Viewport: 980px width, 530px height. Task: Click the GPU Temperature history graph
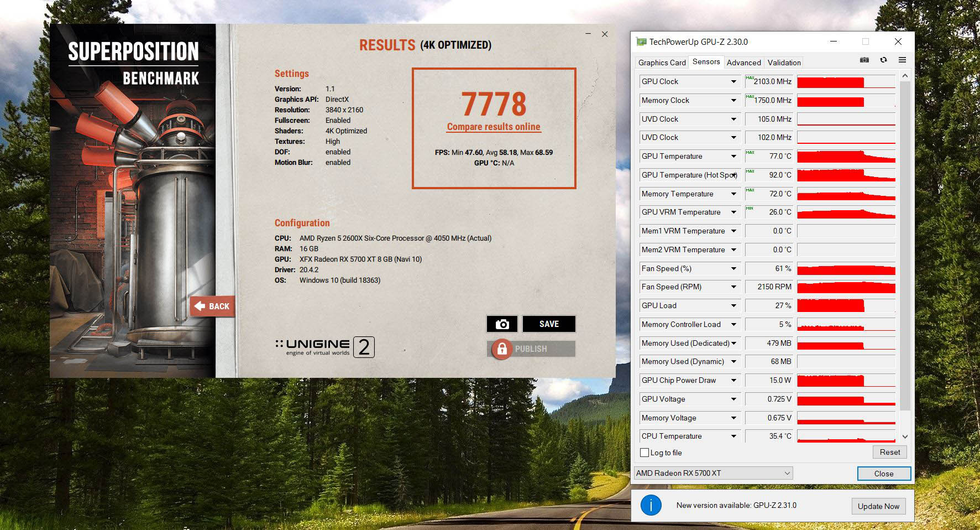(x=846, y=156)
